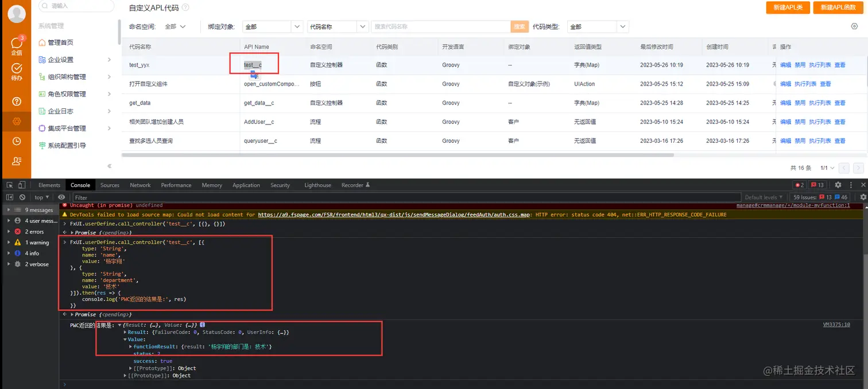Open the Default levels dropdown
This screenshot has width=868, height=389.
(x=764, y=197)
